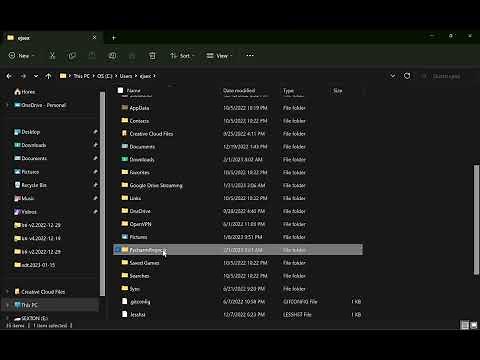Open the New dropdown menu
480x360 pixels.
point(21,56)
